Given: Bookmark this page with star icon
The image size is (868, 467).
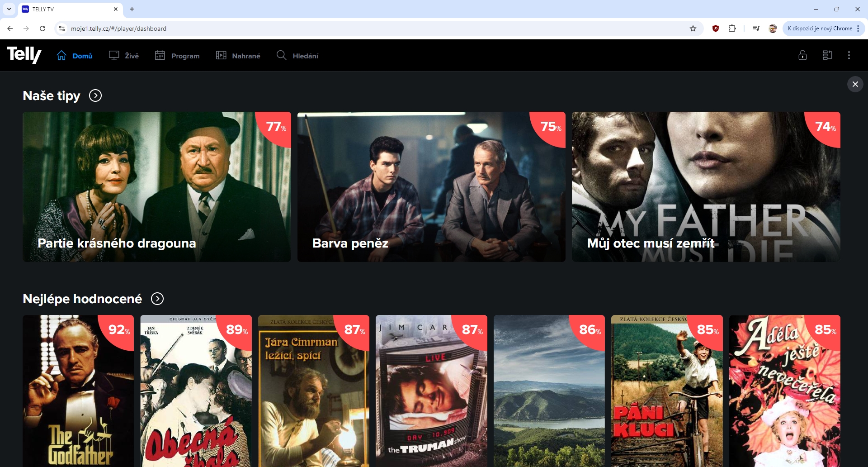Looking at the screenshot, I should [x=693, y=29].
